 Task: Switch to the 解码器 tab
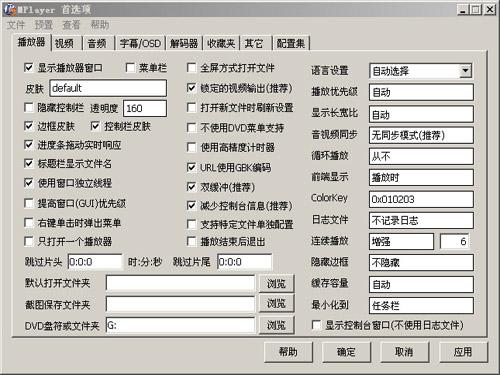(x=184, y=43)
